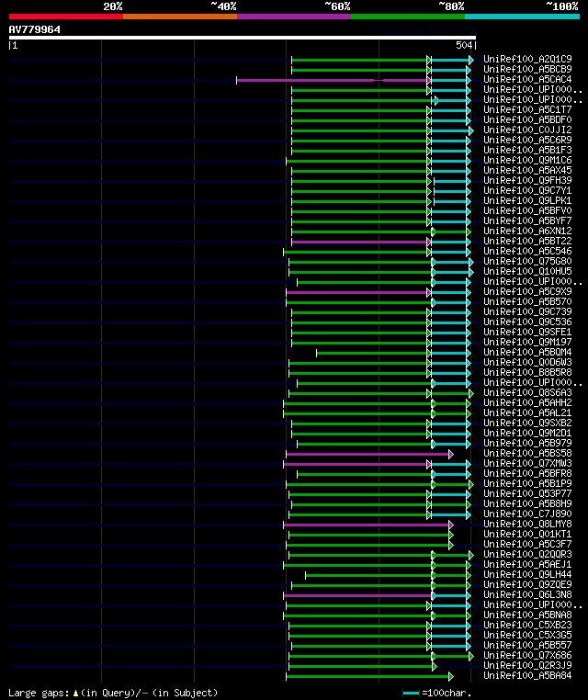
Task: Select label UniRef100_A5BT22
Action: pos(527,241)
